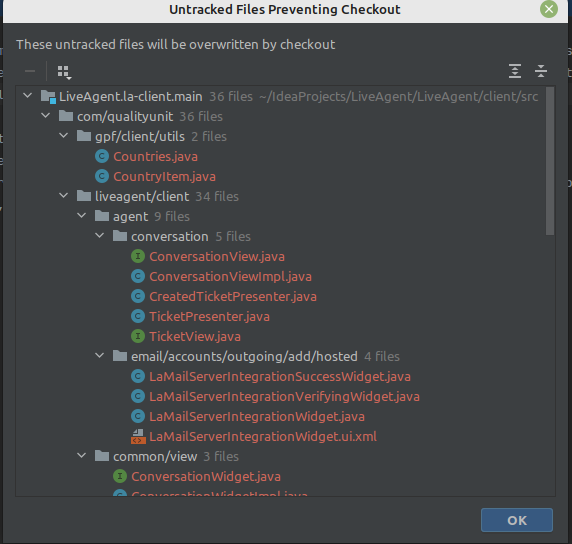Image resolution: width=572 pixels, height=544 pixels.
Task: Click the Group By toolbar icon
Action: (x=64, y=72)
